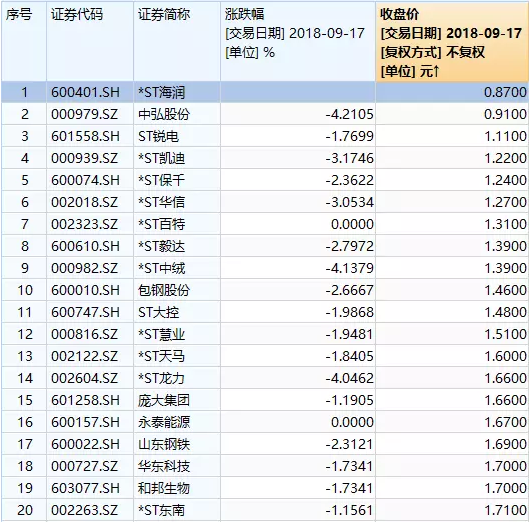
Task: Click ST锐电 stock name
Action: tap(158, 136)
